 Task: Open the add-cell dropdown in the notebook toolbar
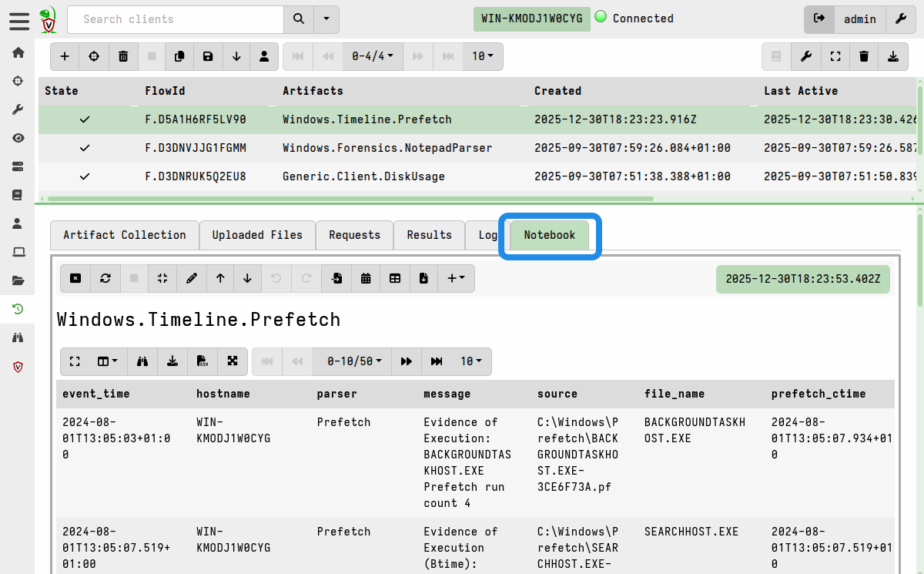[456, 278]
